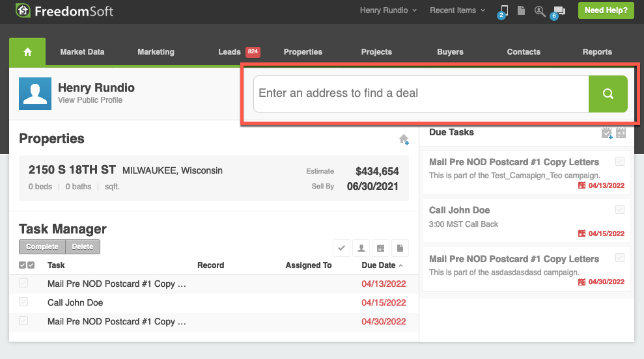The width and height of the screenshot is (644, 359).
Task: Click the add task icon in Due Tasks
Action: click(607, 133)
